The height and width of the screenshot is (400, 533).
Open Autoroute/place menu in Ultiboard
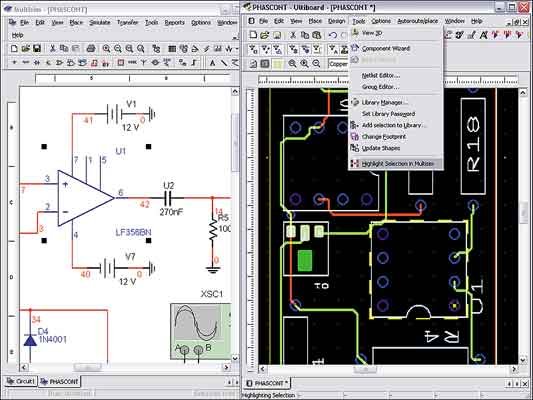tap(417, 21)
